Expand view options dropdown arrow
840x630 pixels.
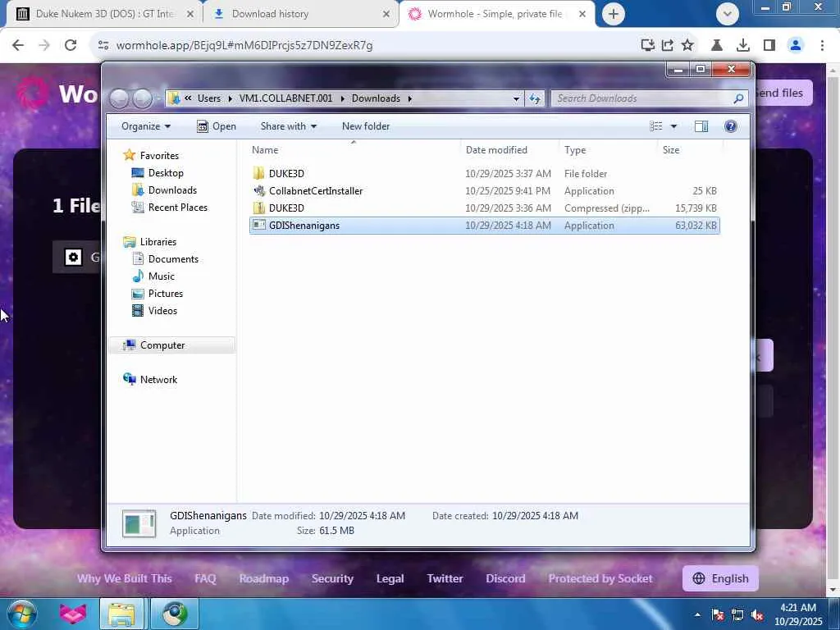click(x=673, y=126)
